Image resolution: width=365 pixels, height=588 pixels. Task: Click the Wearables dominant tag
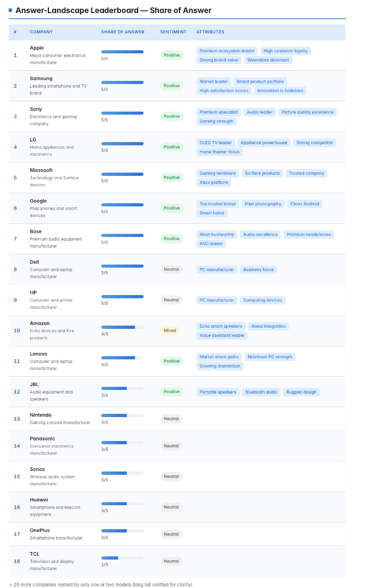[268, 60]
